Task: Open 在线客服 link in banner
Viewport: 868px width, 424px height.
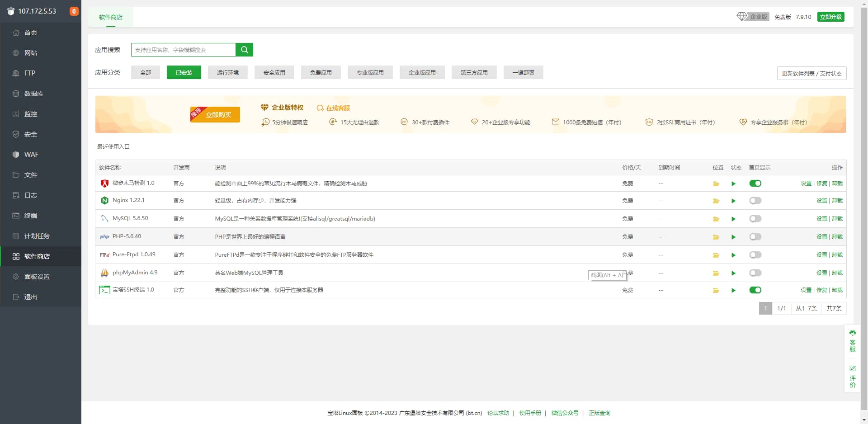Action: coord(334,108)
